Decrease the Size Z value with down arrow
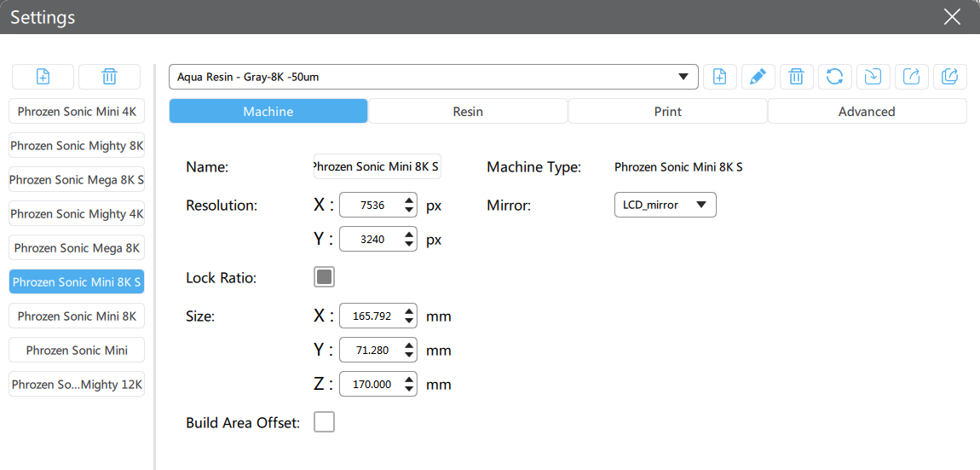 [410, 389]
